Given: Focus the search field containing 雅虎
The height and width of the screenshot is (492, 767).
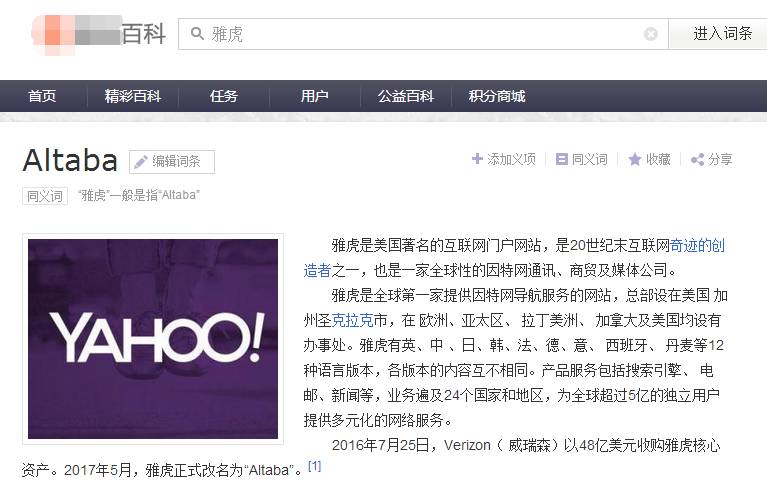Looking at the screenshot, I should [420, 34].
